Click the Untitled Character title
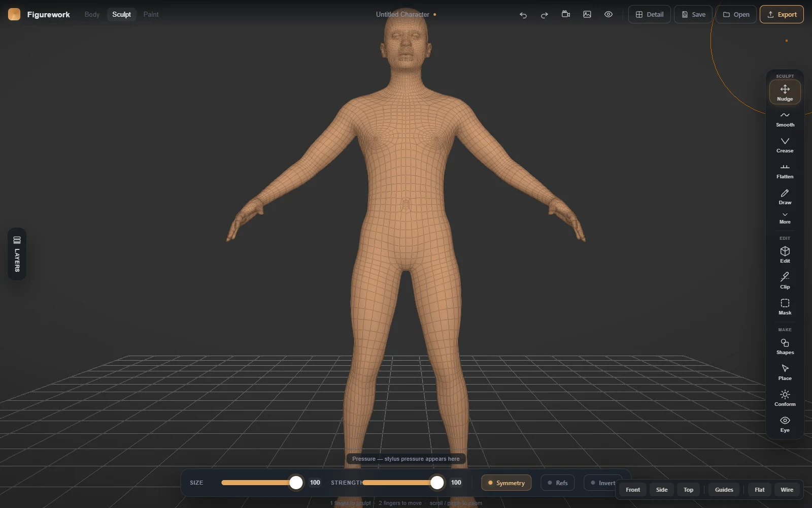The image size is (812, 508). coord(402,14)
